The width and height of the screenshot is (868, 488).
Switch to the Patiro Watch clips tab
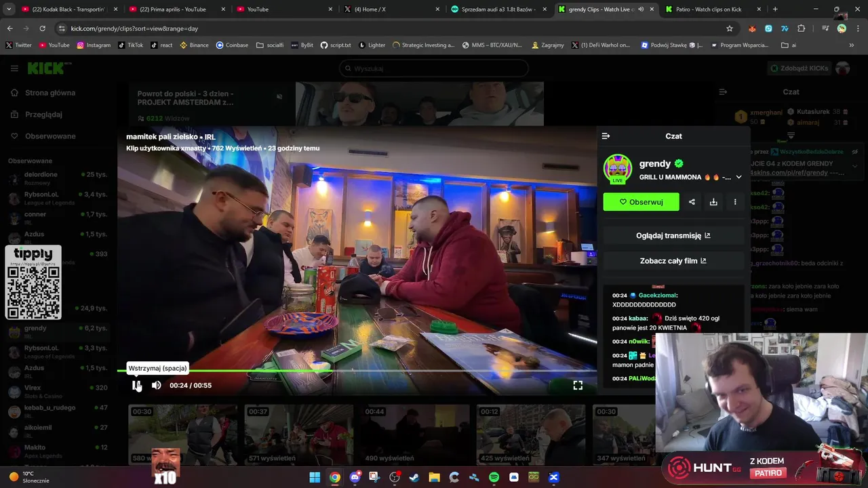tap(712, 9)
